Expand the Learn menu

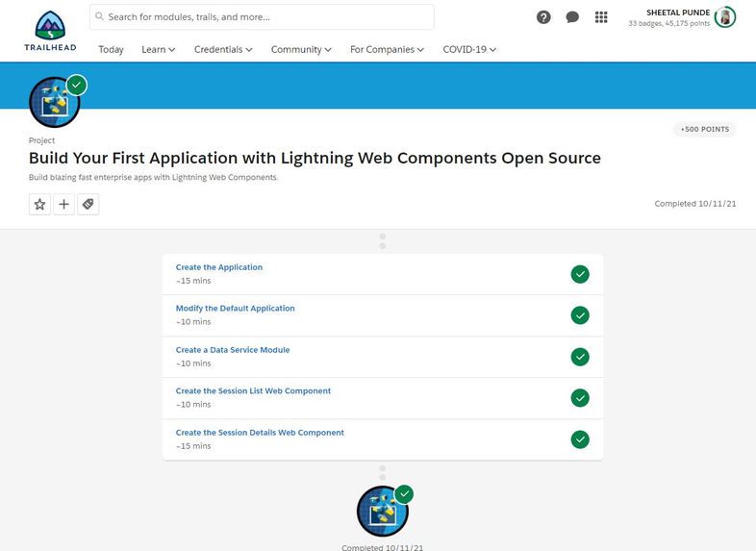coord(158,49)
